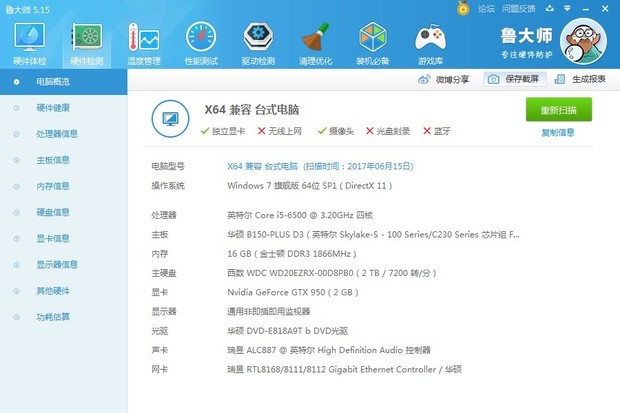
Task: Select 电脑概览 in sidebar
Action: (63, 82)
